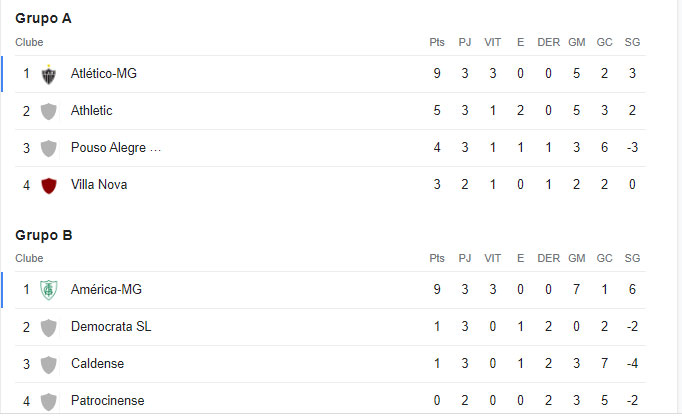Click the América-MG green crest icon
This screenshot has height=417, width=682.
[x=49, y=290]
